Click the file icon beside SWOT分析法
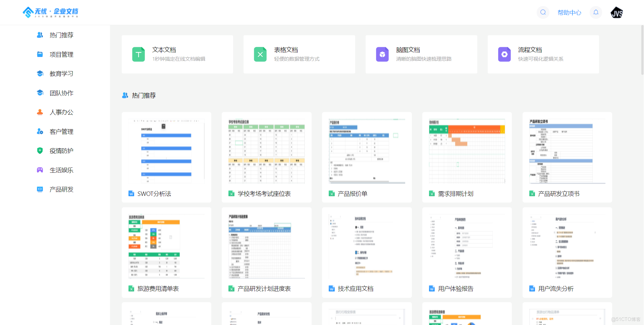This screenshot has width=644, height=325. [x=131, y=194]
